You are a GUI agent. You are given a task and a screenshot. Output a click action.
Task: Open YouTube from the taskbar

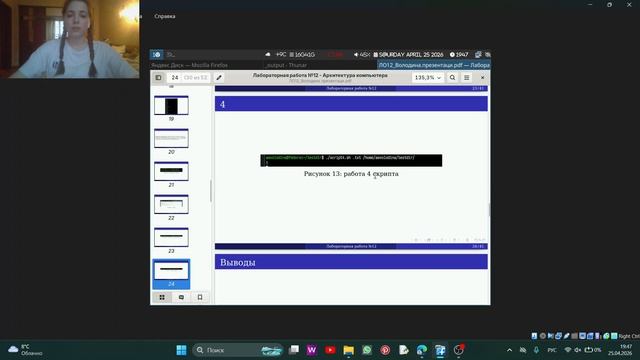pos(330,350)
